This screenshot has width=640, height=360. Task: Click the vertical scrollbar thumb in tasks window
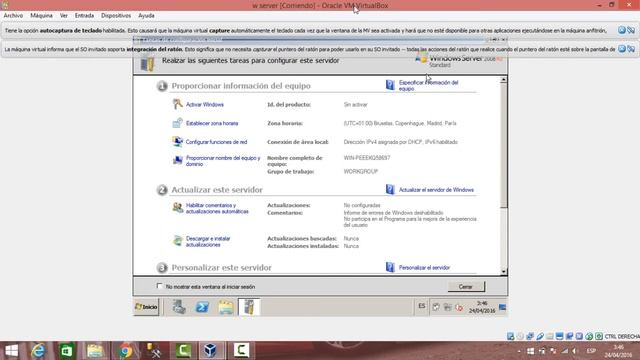click(504, 145)
